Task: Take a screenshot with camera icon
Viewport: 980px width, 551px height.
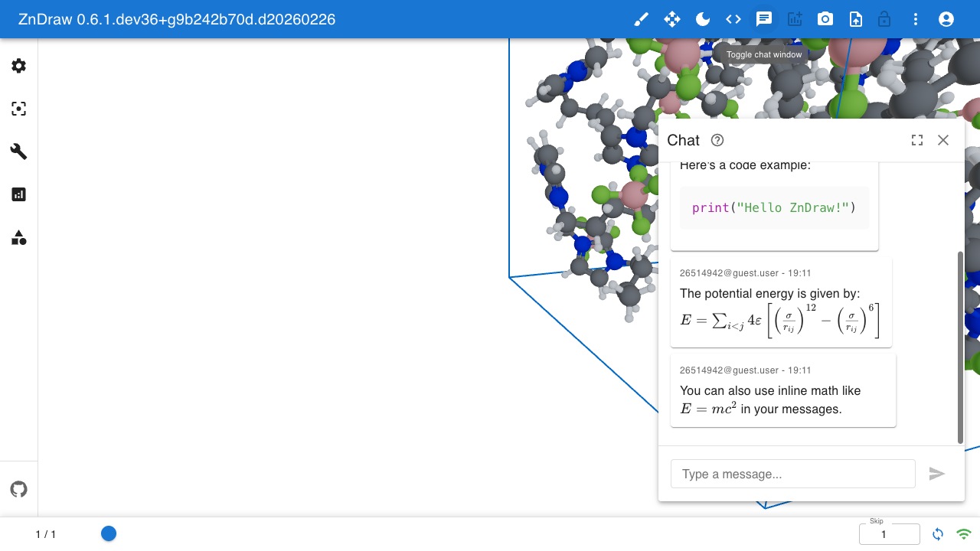Action: coord(825,19)
